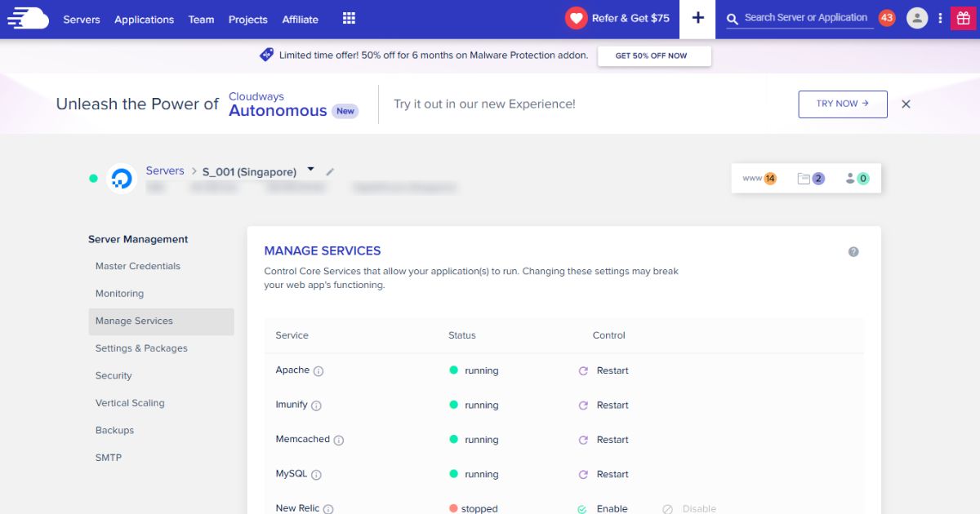Click the TRY NOW button
This screenshot has width=980, height=514.
tap(842, 104)
